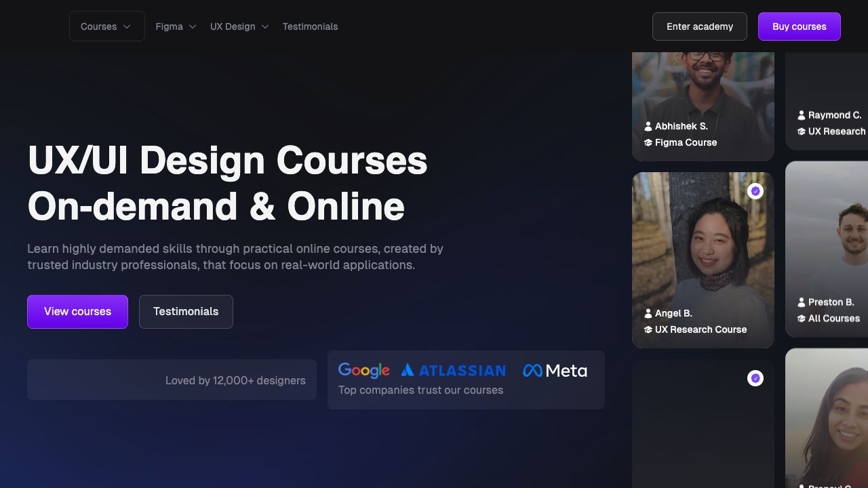Image resolution: width=868 pixels, height=488 pixels.
Task: Click graduation cap icon beside Figma Course
Action: pyautogui.click(x=648, y=142)
